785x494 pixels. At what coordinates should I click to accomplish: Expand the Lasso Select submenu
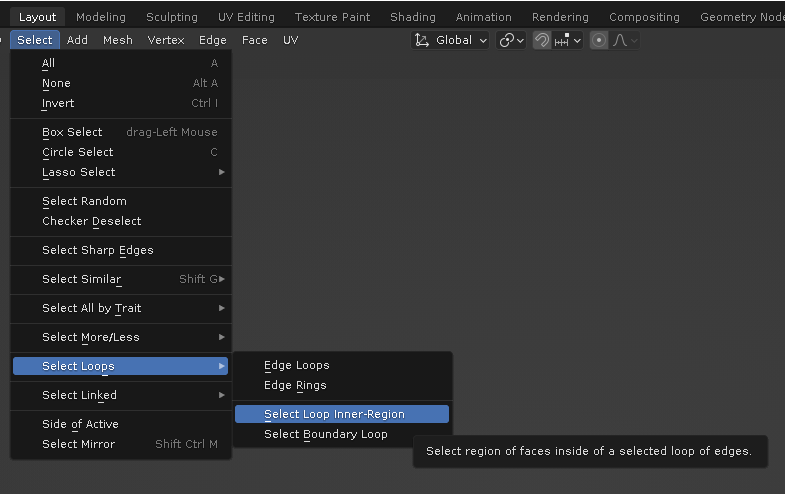121,172
